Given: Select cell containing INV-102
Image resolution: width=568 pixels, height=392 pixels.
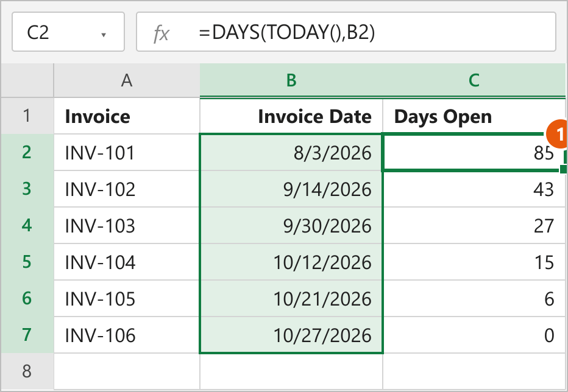Looking at the screenshot, I should coord(127,189).
